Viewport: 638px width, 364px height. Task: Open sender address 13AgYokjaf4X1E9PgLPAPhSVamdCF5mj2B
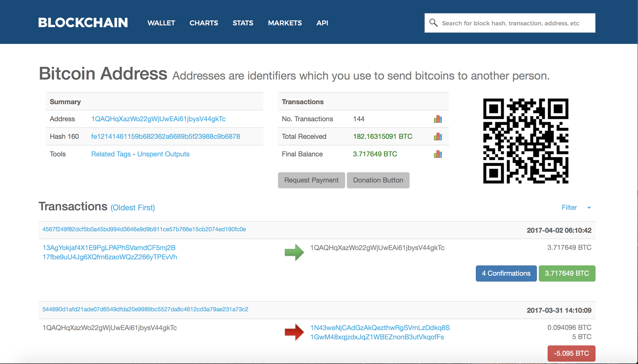click(x=109, y=248)
